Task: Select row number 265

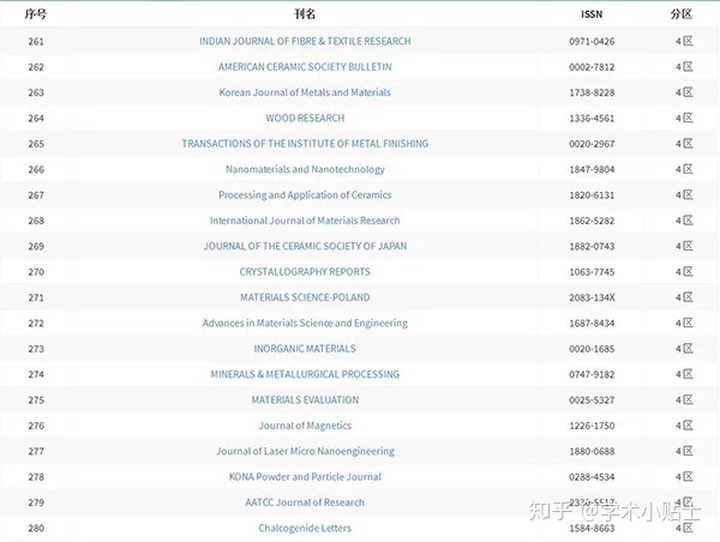Action: [x=36, y=144]
